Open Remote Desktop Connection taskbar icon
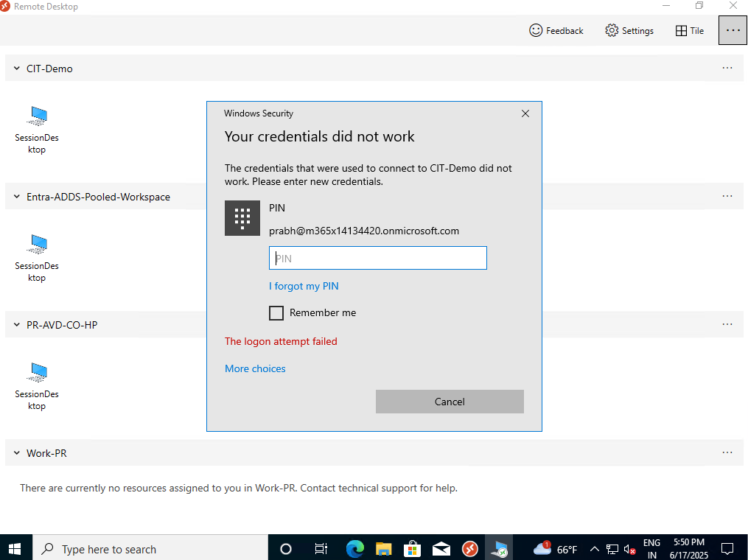The height and width of the screenshot is (560, 748). [499, 549]
